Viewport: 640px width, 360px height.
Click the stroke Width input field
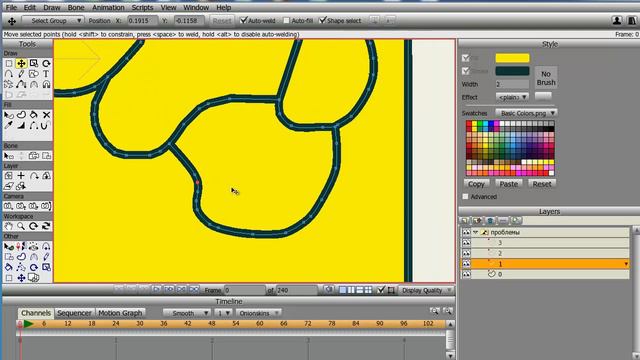pos(512,84)
